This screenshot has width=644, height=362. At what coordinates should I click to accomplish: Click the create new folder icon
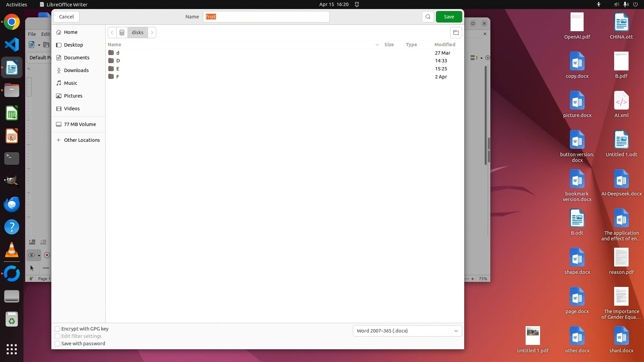click(x=456, y=33)
